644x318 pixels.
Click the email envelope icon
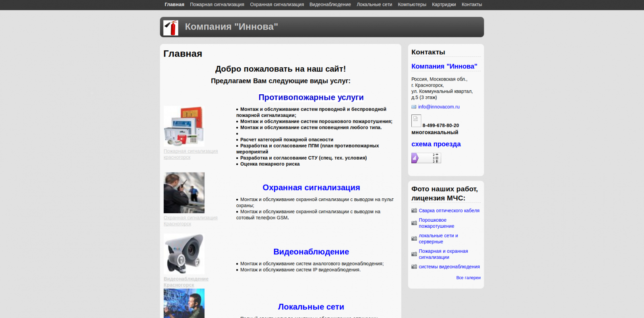(x=414, y=107)
